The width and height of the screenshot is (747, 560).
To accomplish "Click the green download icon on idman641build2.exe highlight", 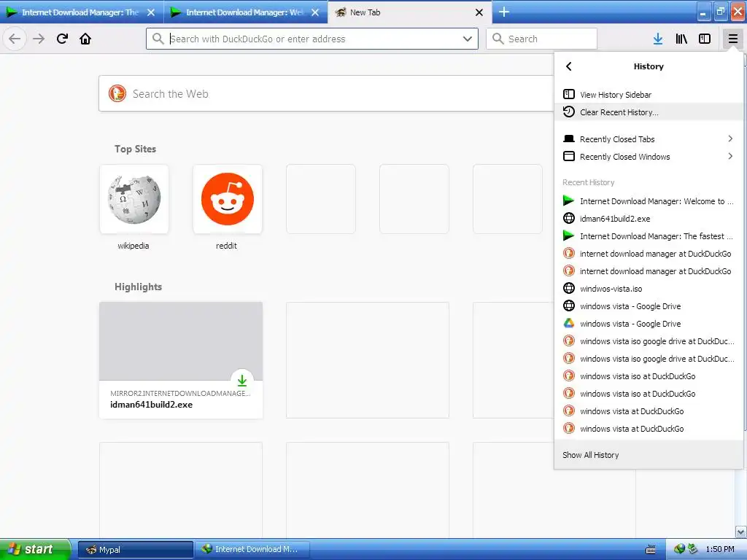I will (242, 381).
